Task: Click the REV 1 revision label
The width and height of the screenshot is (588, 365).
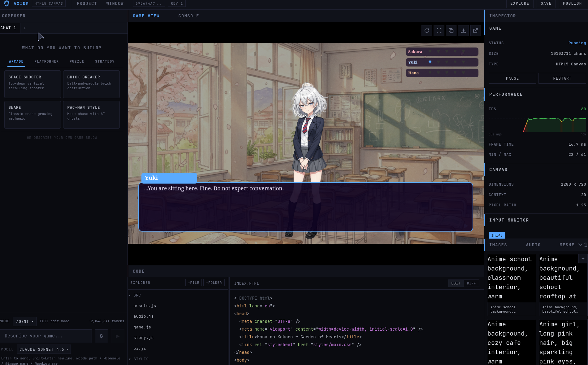Action: coord(177,3)
